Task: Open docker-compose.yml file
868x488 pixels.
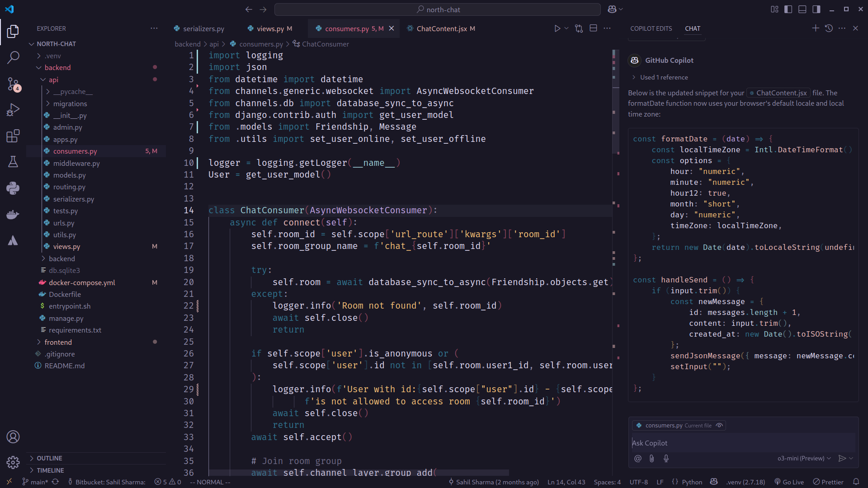Action: 82,282
